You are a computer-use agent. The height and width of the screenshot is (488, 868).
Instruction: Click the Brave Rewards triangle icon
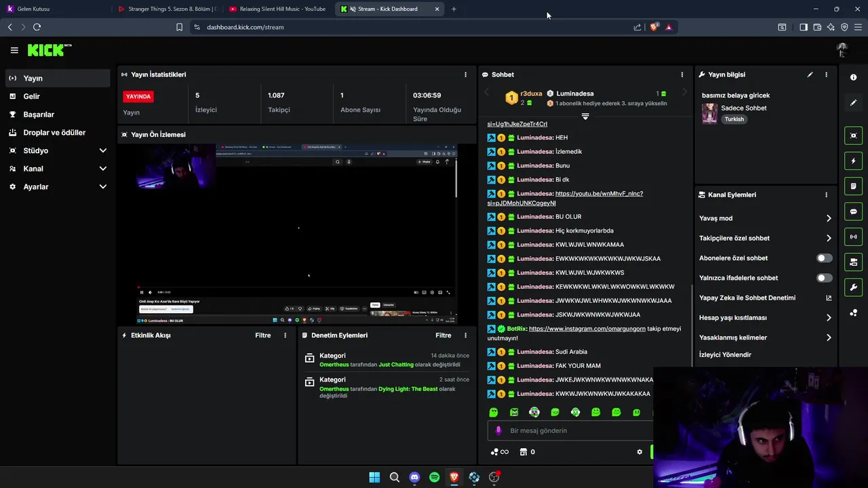(669, 27)
